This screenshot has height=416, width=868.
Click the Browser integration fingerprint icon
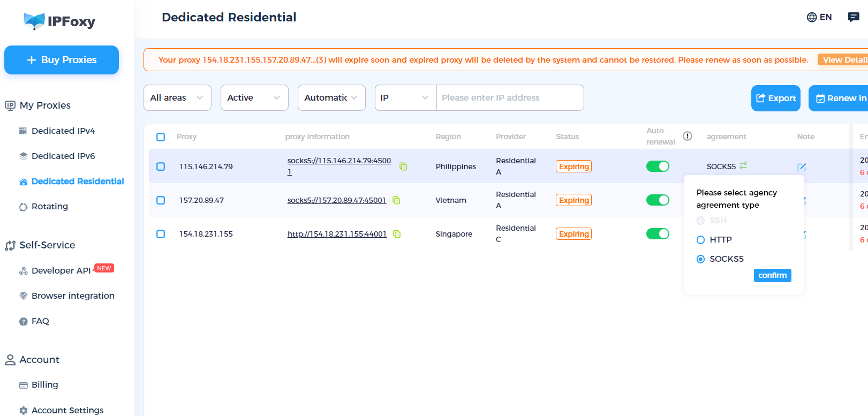coord(23,296)
